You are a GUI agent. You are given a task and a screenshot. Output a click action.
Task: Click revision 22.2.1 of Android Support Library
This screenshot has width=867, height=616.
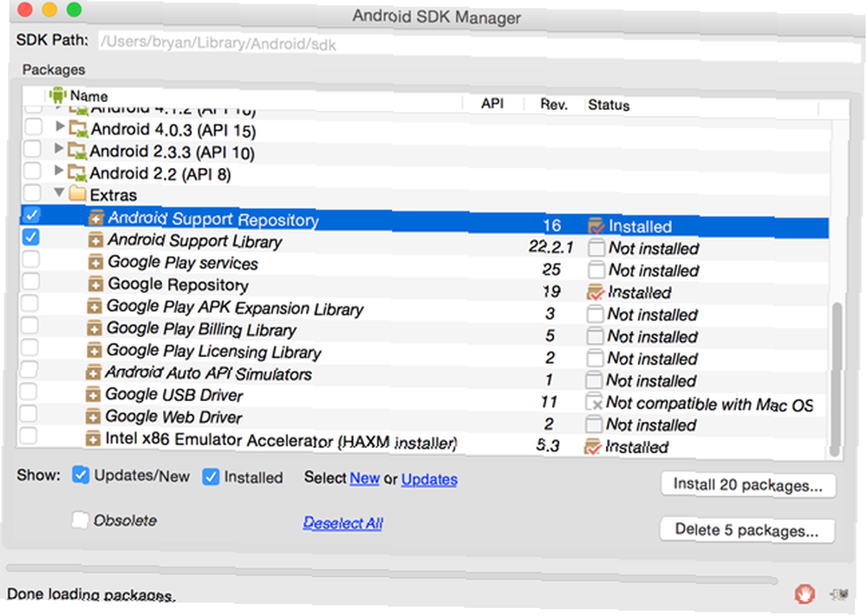coord(551,247)
